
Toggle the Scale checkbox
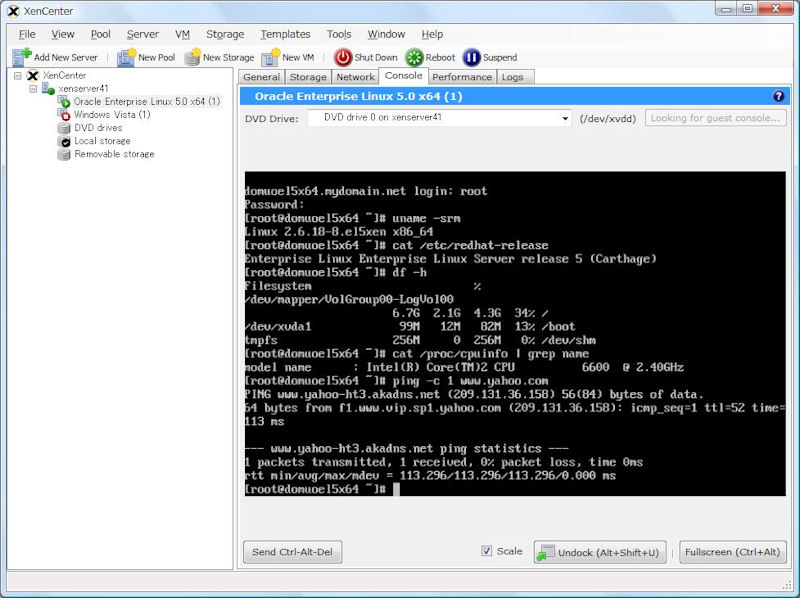(x=486, y=551)
